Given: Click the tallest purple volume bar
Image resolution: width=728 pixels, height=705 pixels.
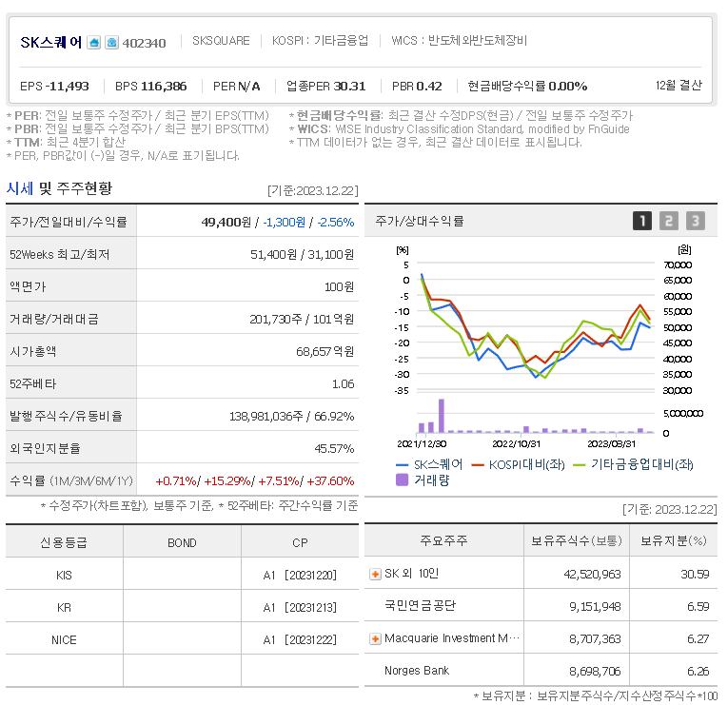Looking at the screenshot, I should pyautogui.click(x=441, y=416).
